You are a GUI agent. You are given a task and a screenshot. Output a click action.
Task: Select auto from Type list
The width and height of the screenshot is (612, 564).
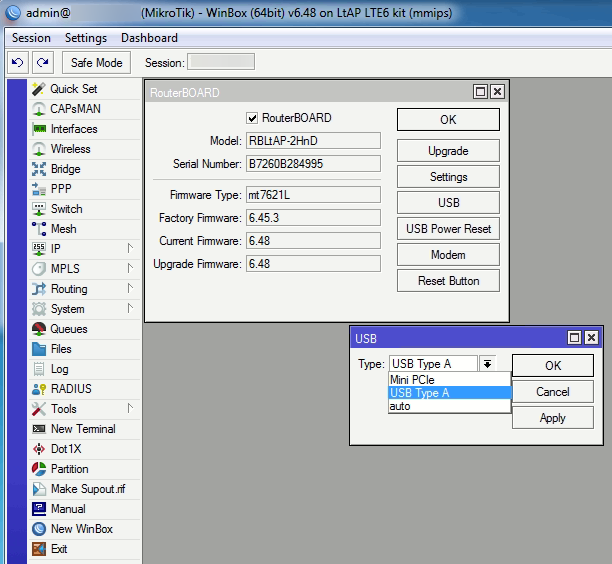[449, 406]
